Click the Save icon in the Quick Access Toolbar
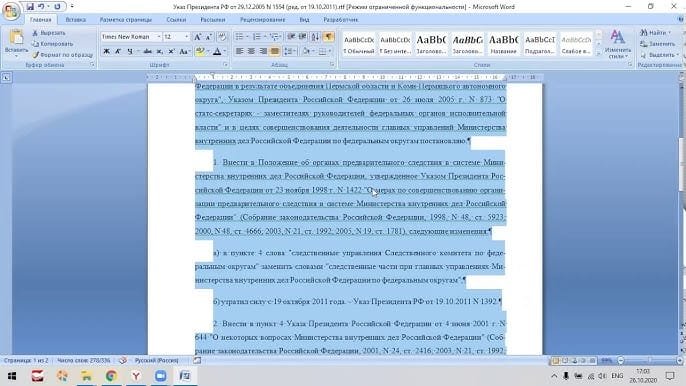 click(x=30, y=7)
